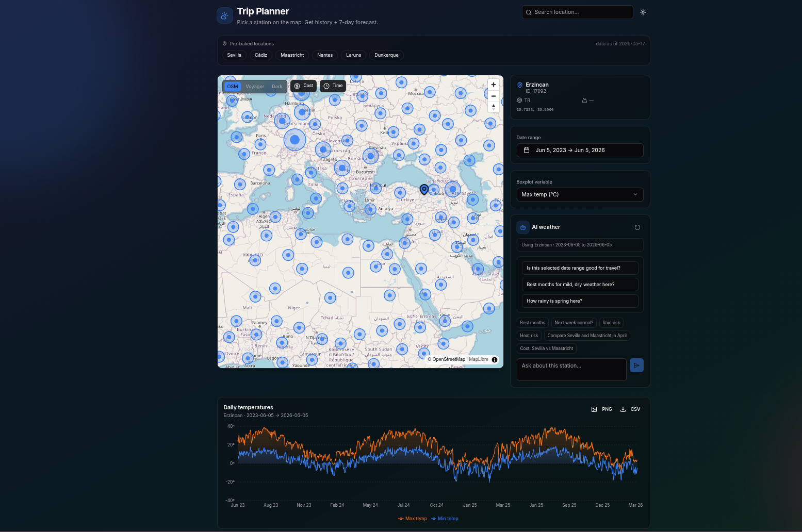Export the chart as PNG
The width and height of the screenshot is (802, 532).
tap(602, 409)
